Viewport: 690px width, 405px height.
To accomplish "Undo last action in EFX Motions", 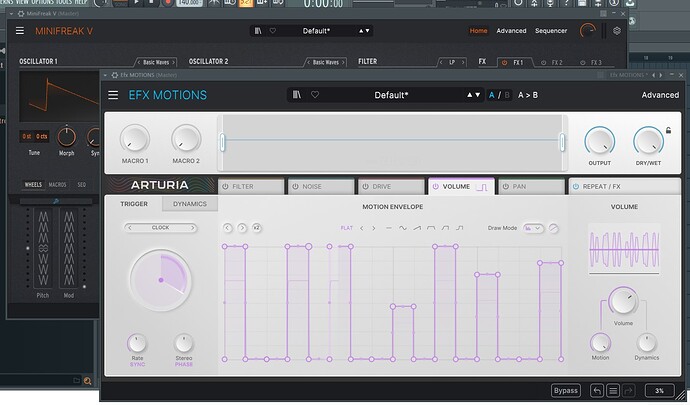I will pos(597,390).
